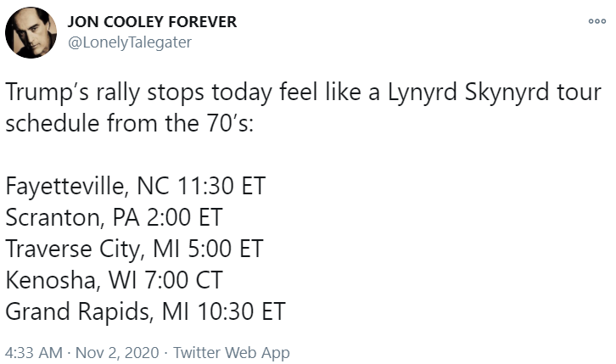This screenshot has height=364, width=616.
Task: Click the 11:30 ET time text
Action: (x=221, y=186)
